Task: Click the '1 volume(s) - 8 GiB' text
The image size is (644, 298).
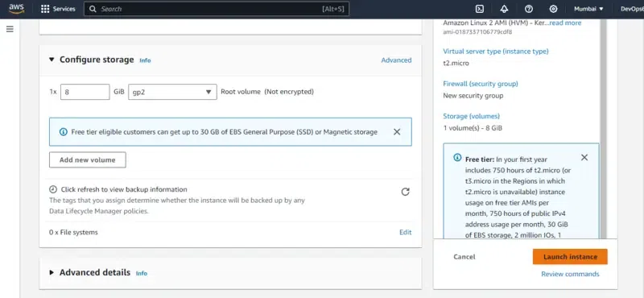Action: pyautogui.click(x=473, y=128)
